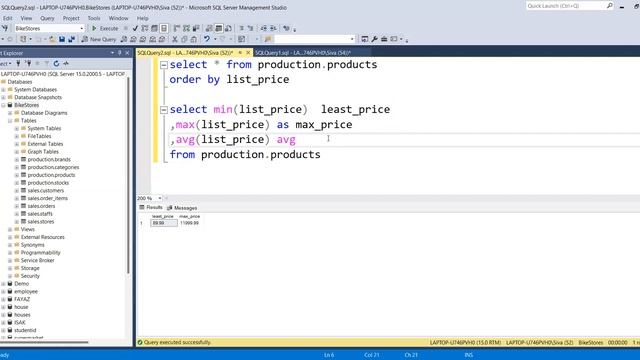640x360 pixels.
Task: Select the Security folder under BikeStores
Action: coord(30,276)
